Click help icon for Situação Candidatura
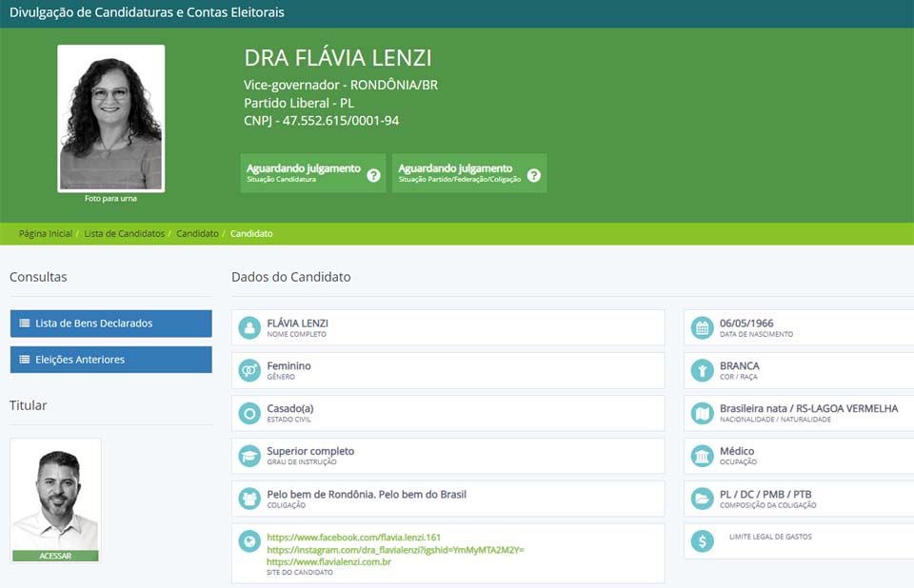 [373, 175]
